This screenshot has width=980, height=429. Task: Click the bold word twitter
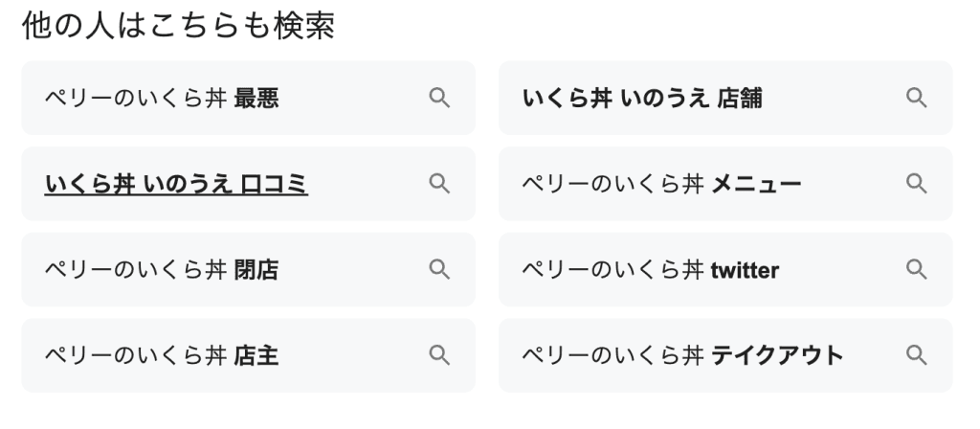[745, 270]
